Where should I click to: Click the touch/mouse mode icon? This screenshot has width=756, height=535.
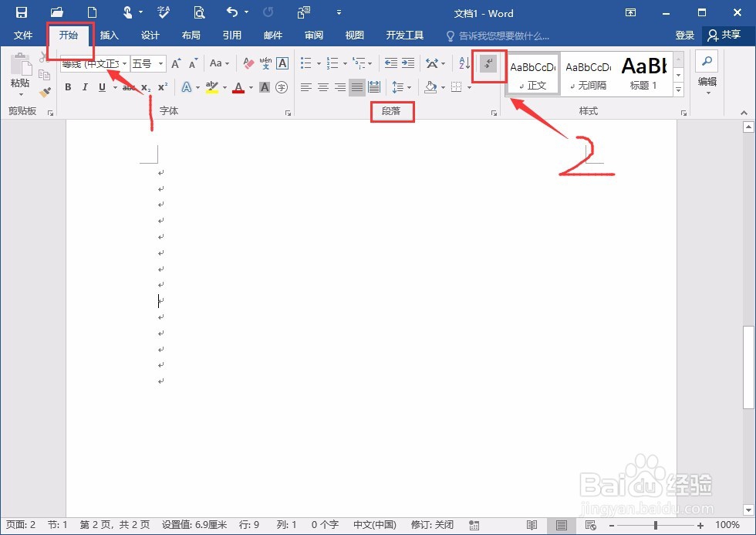(x=127, y=12)
